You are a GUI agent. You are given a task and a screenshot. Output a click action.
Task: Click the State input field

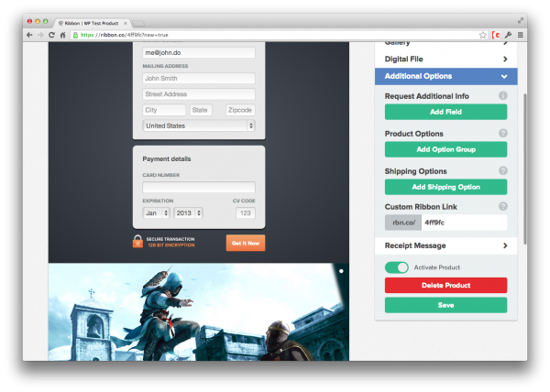pos(201,110)
